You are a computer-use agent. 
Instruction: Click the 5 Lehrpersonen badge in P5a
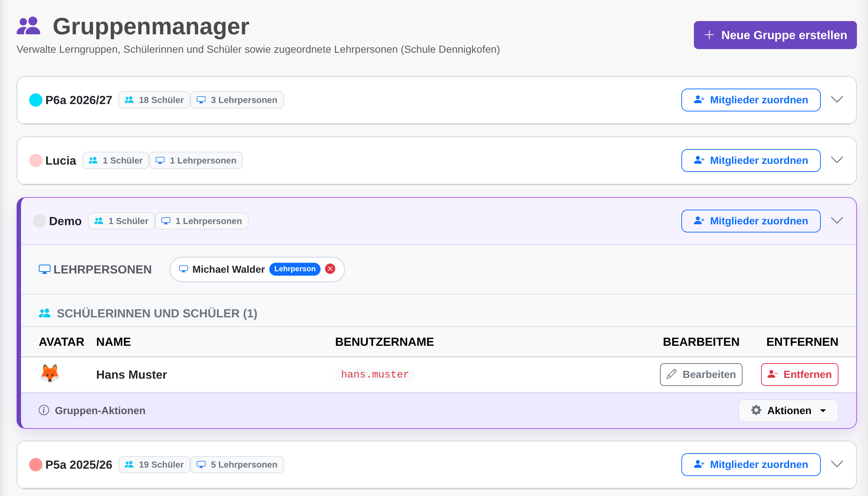[237, 465]
